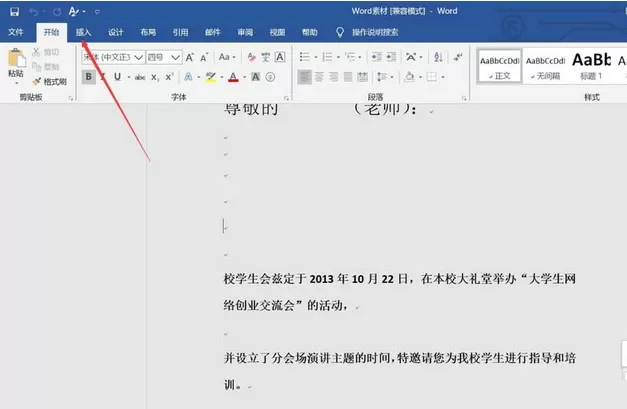The height and width of the screenshot is (409, 627).
Task: Click the 剪切 cut button
Action: click(46, 52)
